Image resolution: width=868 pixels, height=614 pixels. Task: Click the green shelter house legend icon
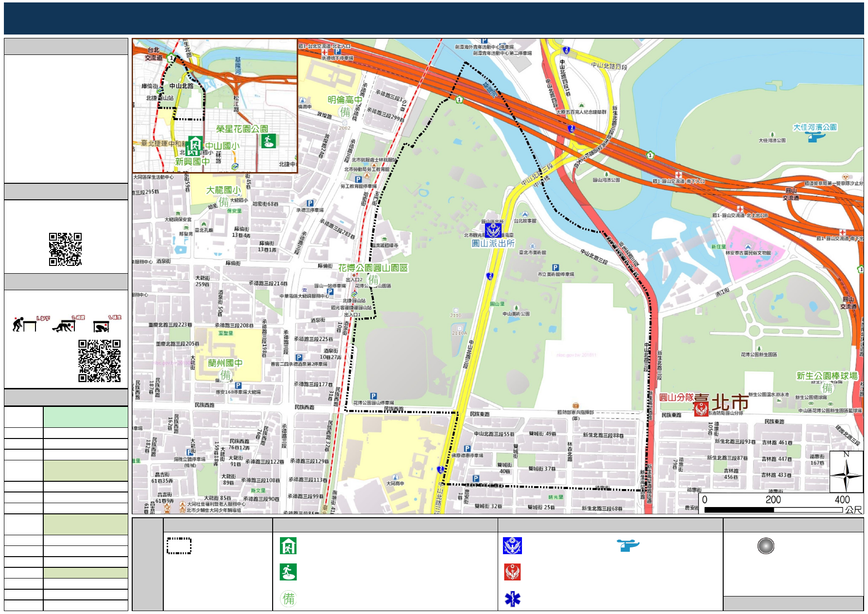click(288, 546)
